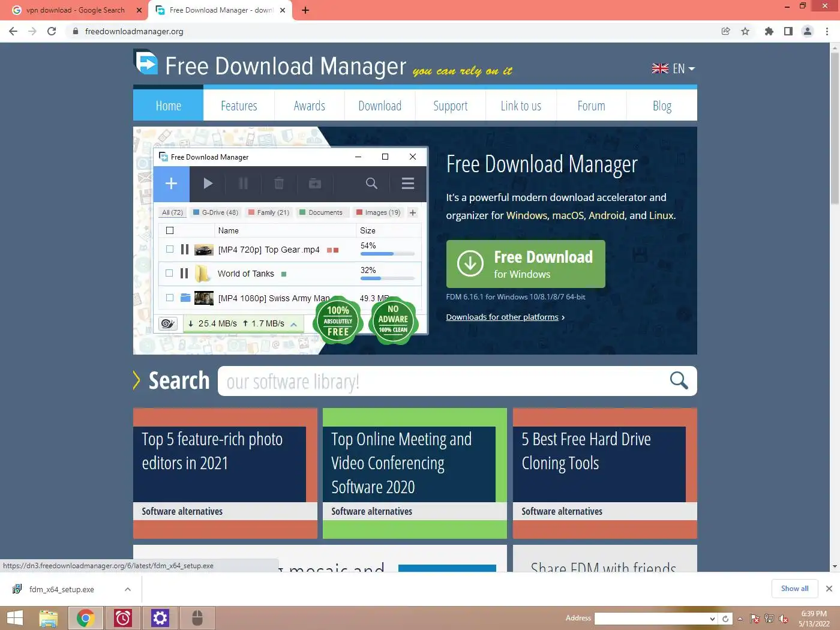
Task: Click the volume muted tray icon
Action: click(x=784, y=619)
